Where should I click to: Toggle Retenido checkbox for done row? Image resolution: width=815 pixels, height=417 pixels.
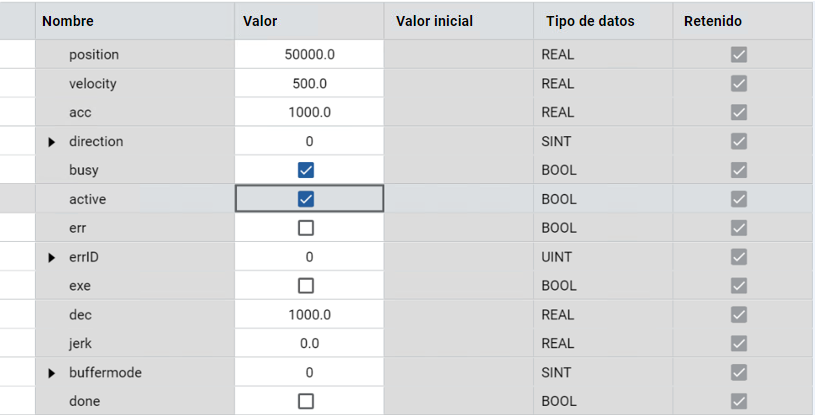click(x=739, y=401)
